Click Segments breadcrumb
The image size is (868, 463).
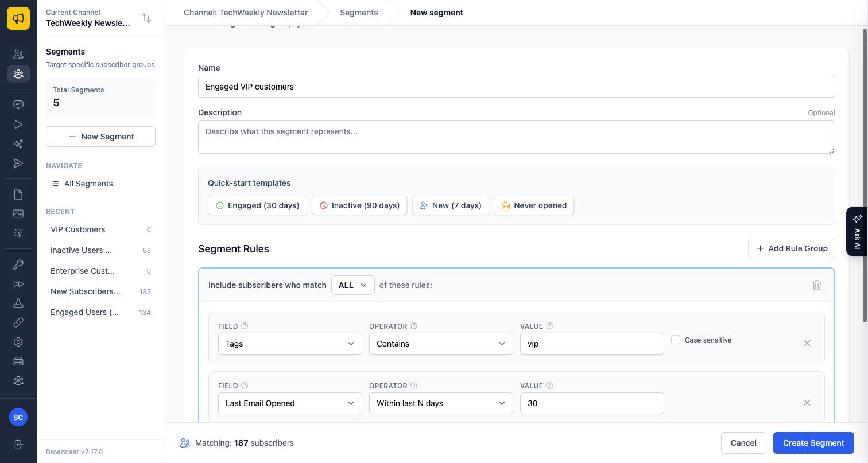(359, 13)
